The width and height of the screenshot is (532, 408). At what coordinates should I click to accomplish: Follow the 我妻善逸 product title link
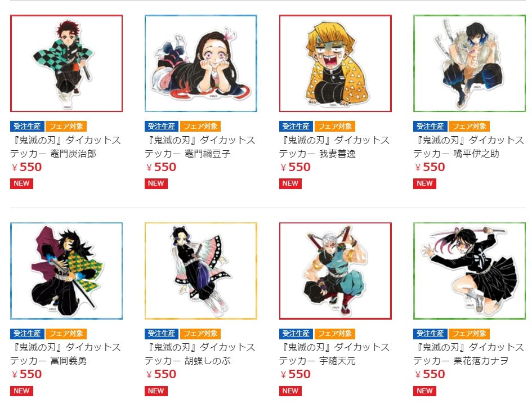(x=334, y=147)
